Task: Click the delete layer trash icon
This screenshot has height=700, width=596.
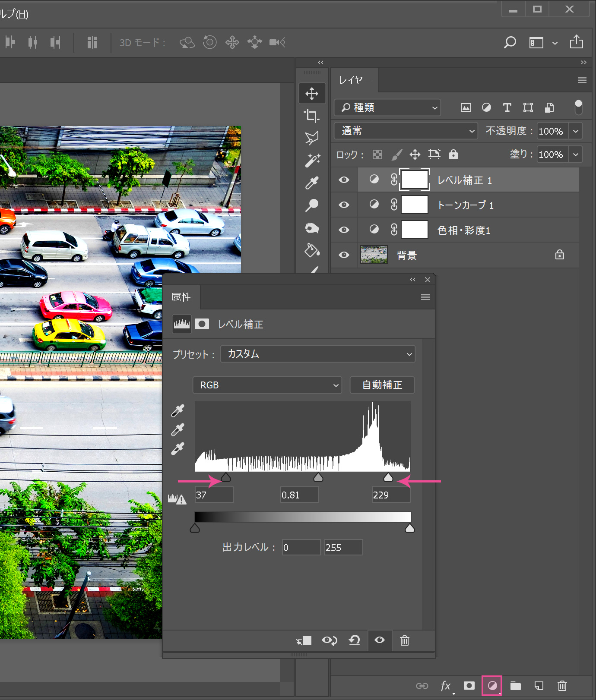Action: coord(562,685)
